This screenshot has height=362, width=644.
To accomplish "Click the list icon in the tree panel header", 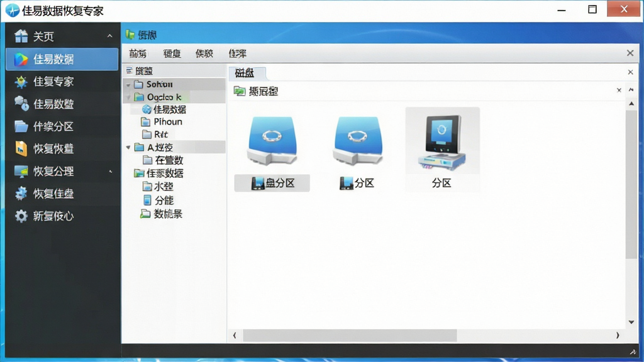I will tap(130, 70).
